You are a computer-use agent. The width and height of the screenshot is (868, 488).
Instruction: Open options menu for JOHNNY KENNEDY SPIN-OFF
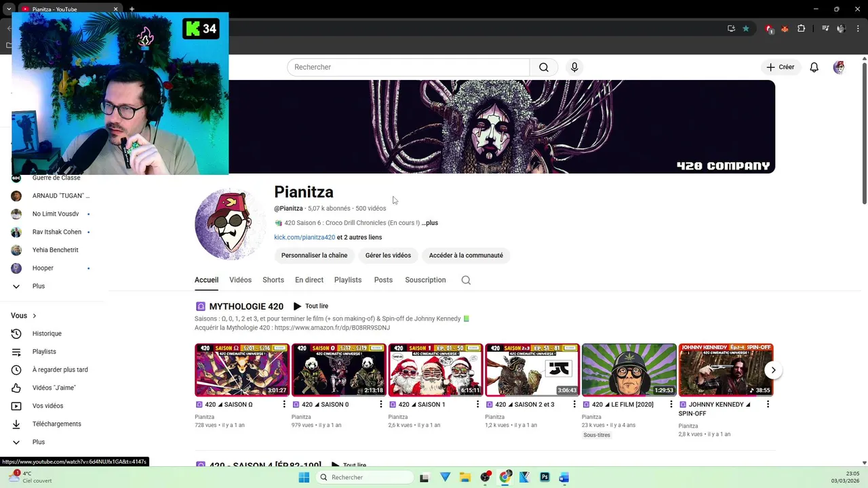pyautogui.click(x=768, y=405)
